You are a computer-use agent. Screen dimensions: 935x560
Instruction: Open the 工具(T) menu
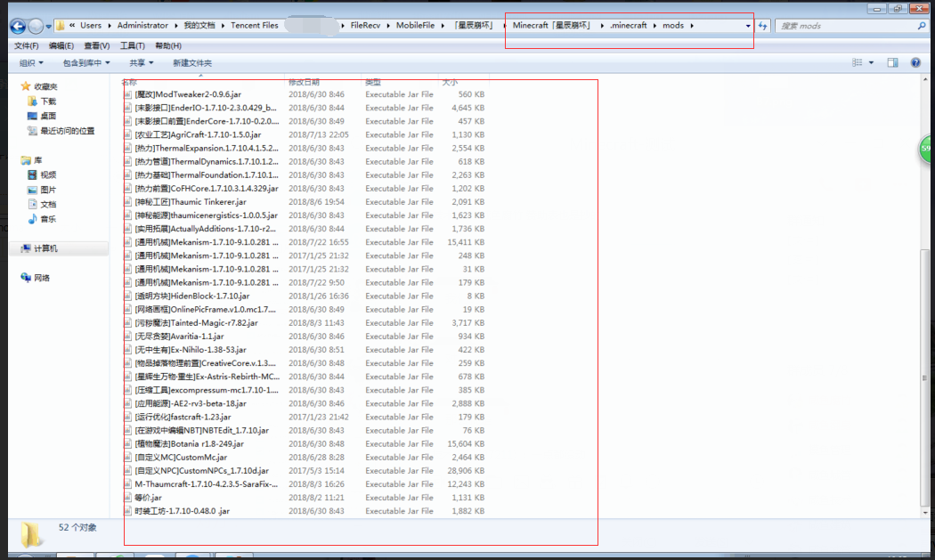[132, 45]
